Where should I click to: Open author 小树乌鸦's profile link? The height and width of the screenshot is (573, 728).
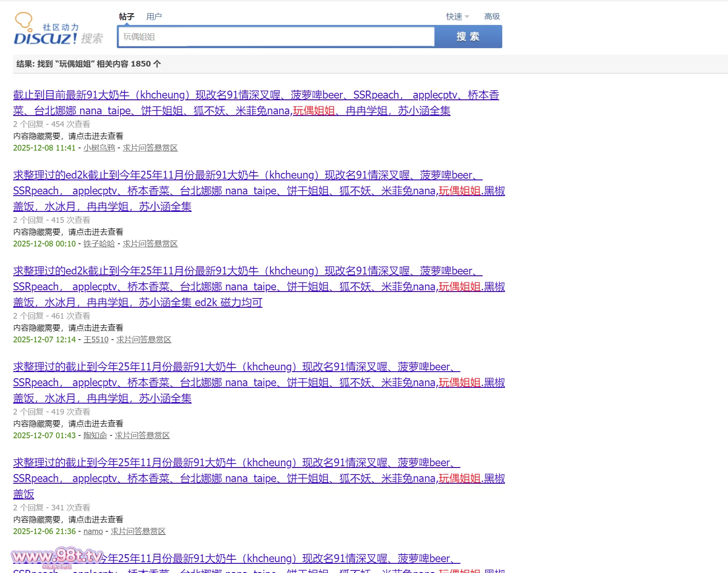[99, 148]
